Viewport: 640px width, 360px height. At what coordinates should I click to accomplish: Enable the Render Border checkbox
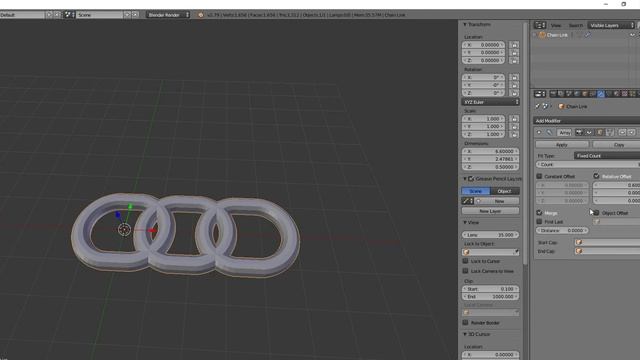coord(465,322)
